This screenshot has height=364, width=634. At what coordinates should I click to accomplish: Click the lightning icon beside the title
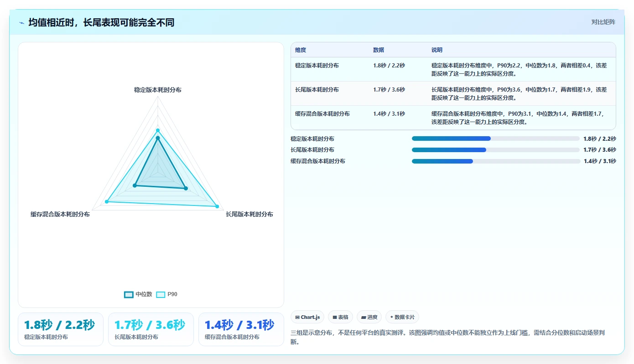point(21,23)
